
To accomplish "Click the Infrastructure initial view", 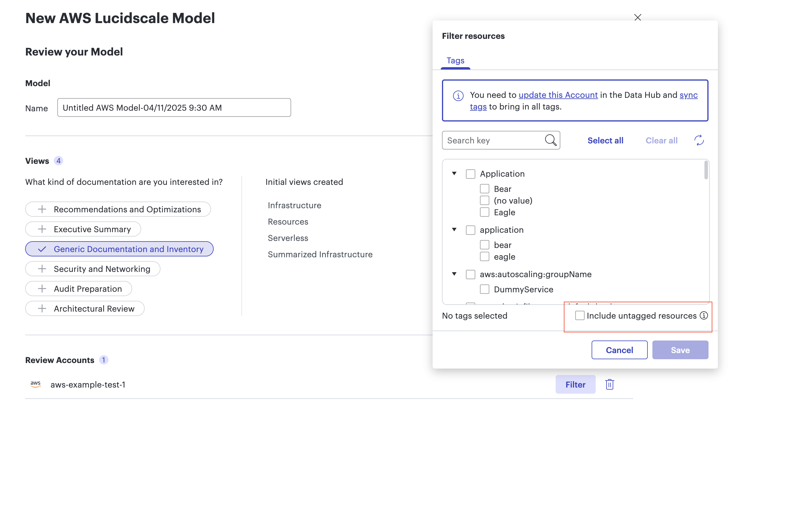I will coord(294,206).
